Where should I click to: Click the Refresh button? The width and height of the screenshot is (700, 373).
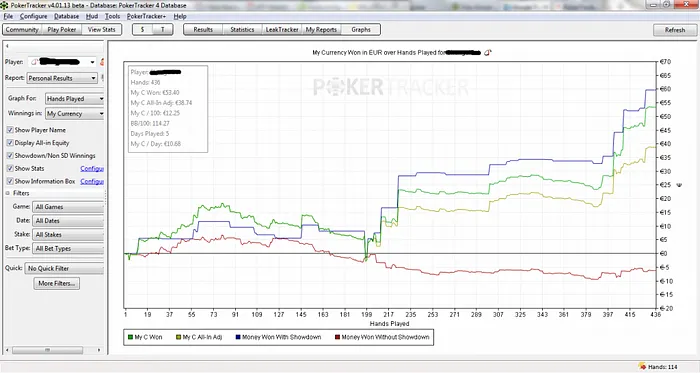(675, 30)
